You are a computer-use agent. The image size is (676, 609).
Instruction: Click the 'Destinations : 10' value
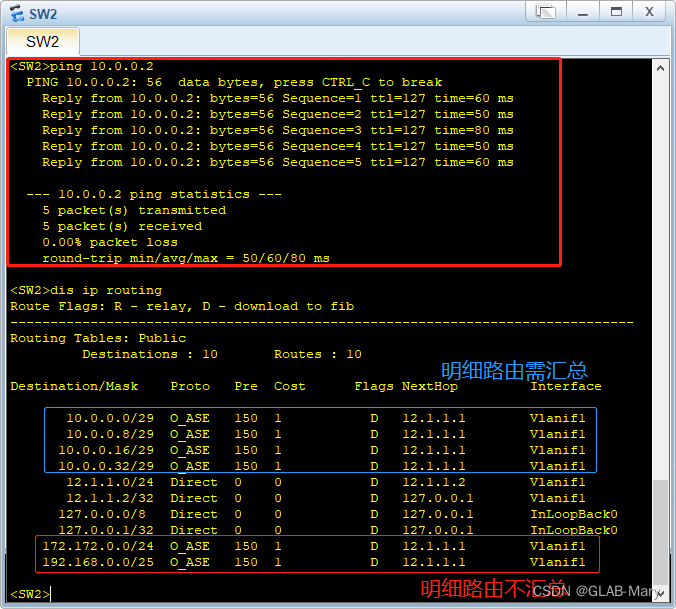[x=150, y=354]
